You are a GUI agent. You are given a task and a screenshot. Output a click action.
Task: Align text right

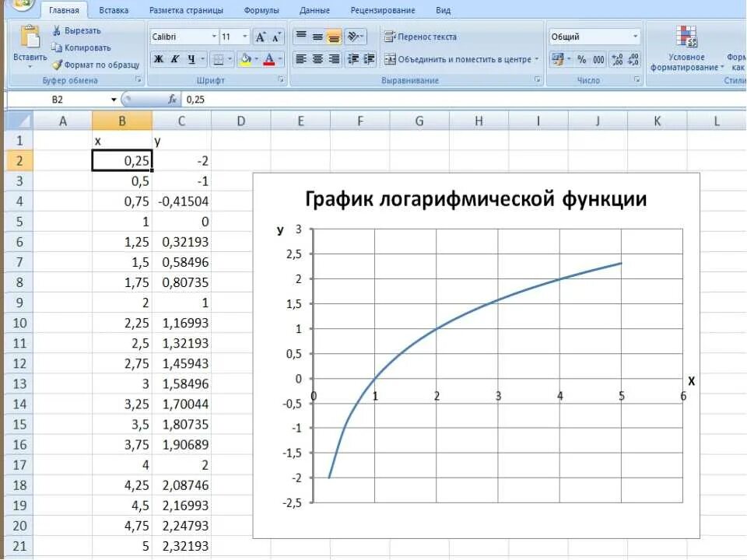[334, 59]
